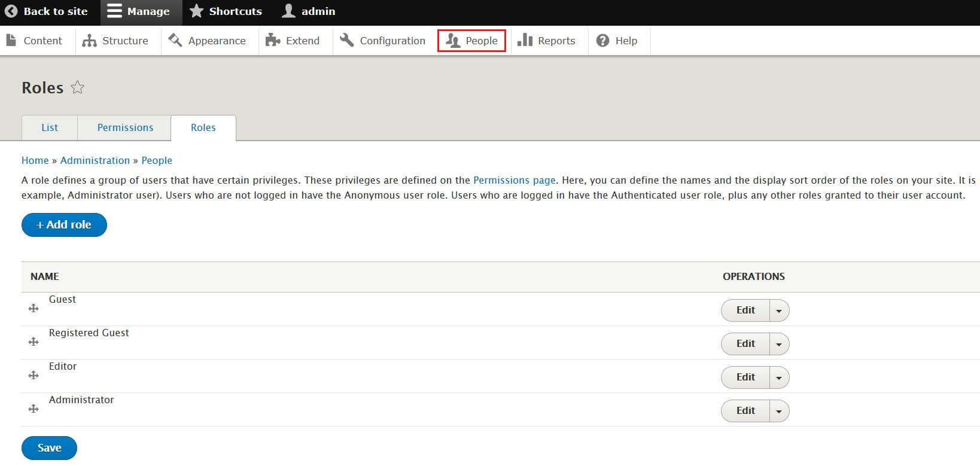Click the Add role button
The height and width of the screenshot is (466, 980).
coord(64,225)
